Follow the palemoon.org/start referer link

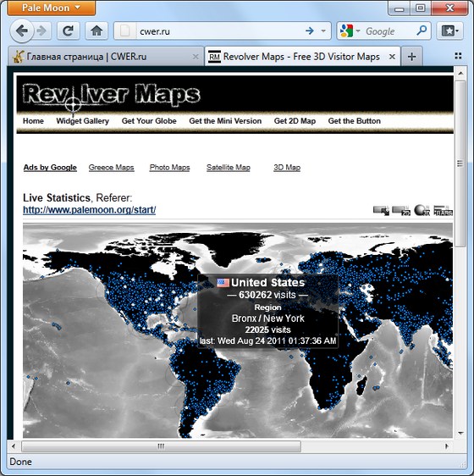pos(90,210)
